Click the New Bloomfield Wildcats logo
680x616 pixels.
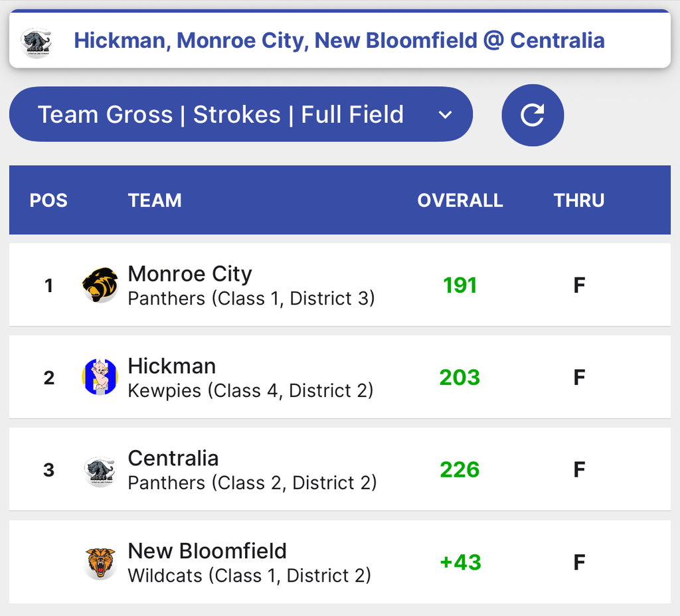tap(100, 562)
